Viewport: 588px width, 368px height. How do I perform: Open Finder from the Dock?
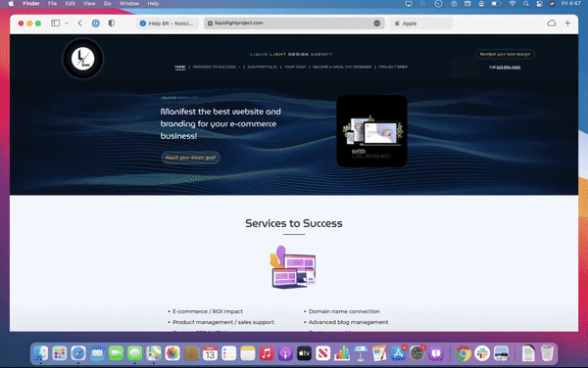pyautogui.click(x=40, y=353)
